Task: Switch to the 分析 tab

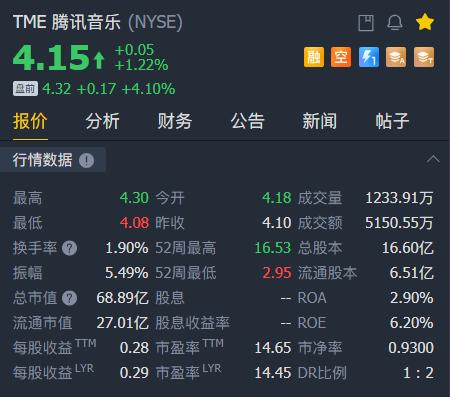Action: tap(103, 121)
